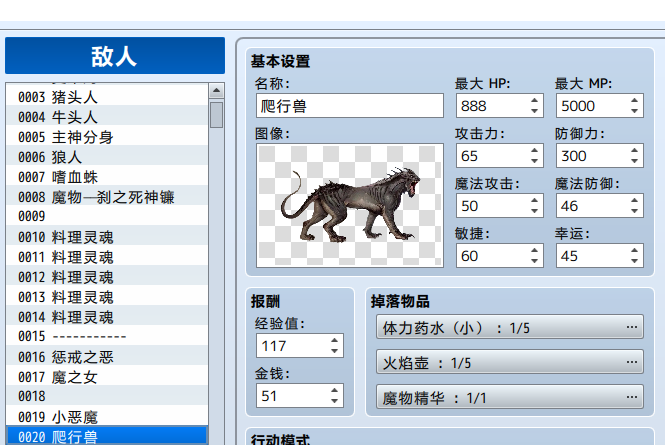Select entry 0011 料理灵魂
Screen dimensions: 665x445
pos(107,257)
